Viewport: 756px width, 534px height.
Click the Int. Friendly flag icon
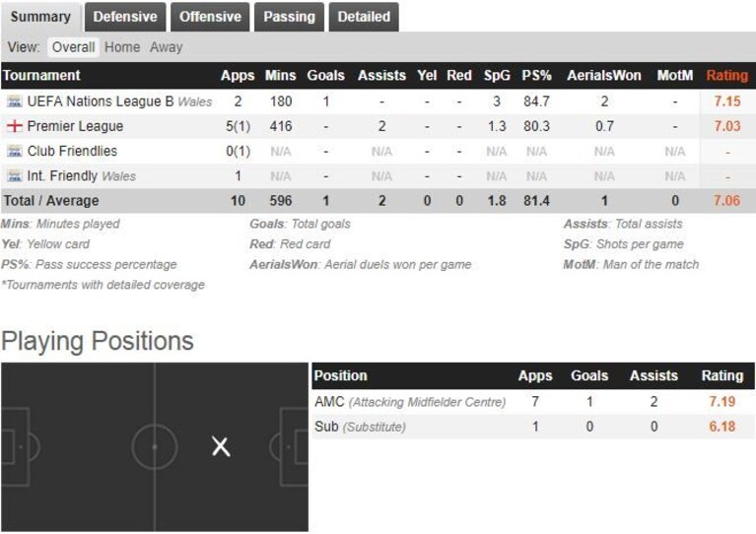(x=15, y=176)
